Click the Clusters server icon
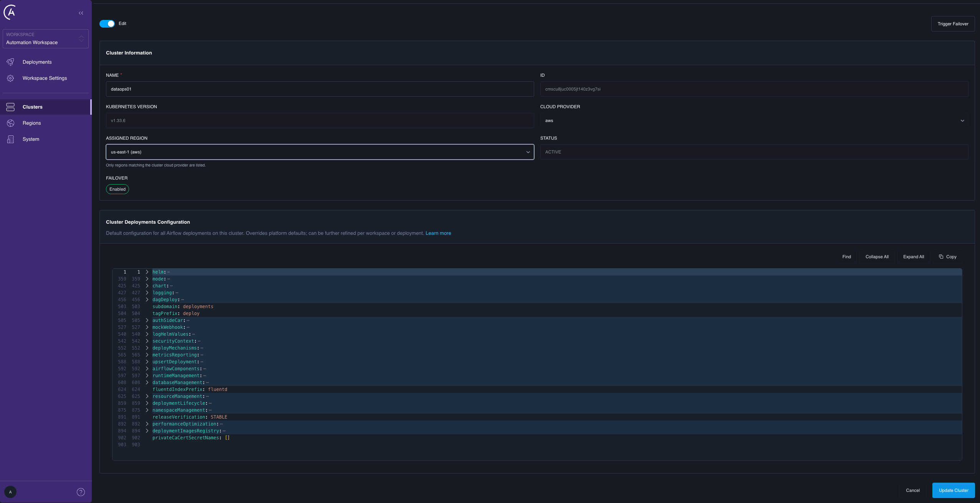 pos(11,107)
